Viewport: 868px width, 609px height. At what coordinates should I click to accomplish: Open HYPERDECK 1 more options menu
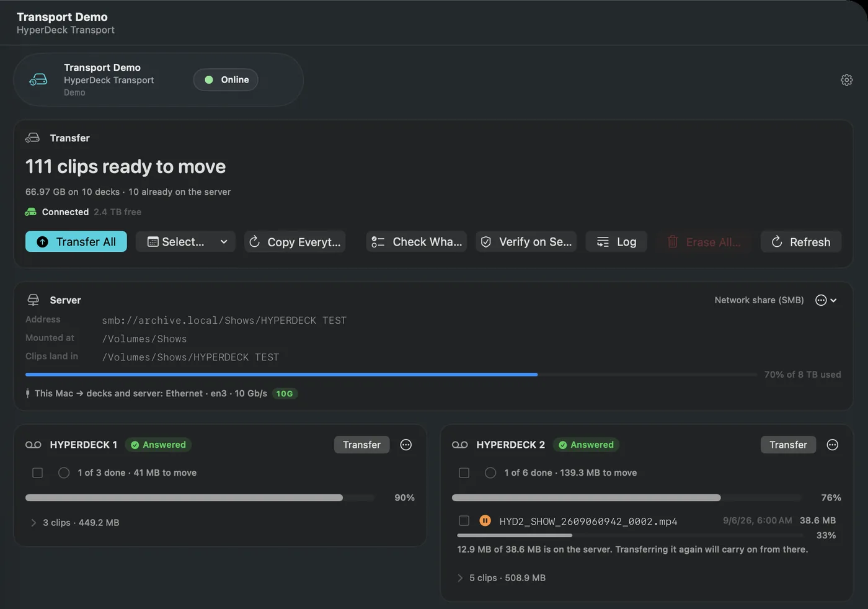click(406, 445)
